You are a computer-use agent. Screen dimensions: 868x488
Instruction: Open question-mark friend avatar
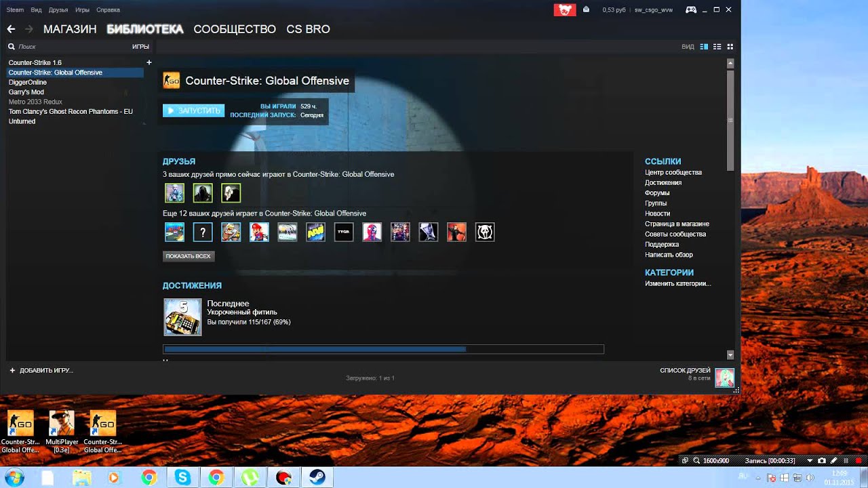(x=203, y=232)
